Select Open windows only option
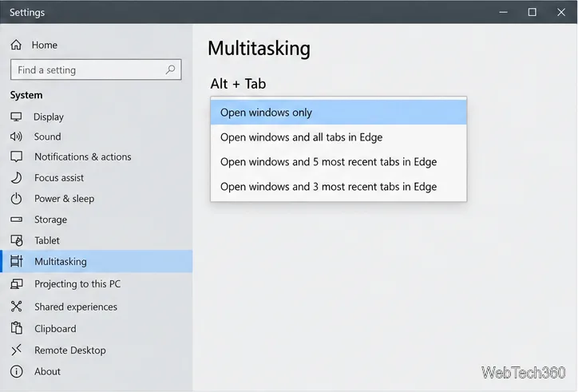The width and height of the screenshot is (578, 392). pos(338,113)
